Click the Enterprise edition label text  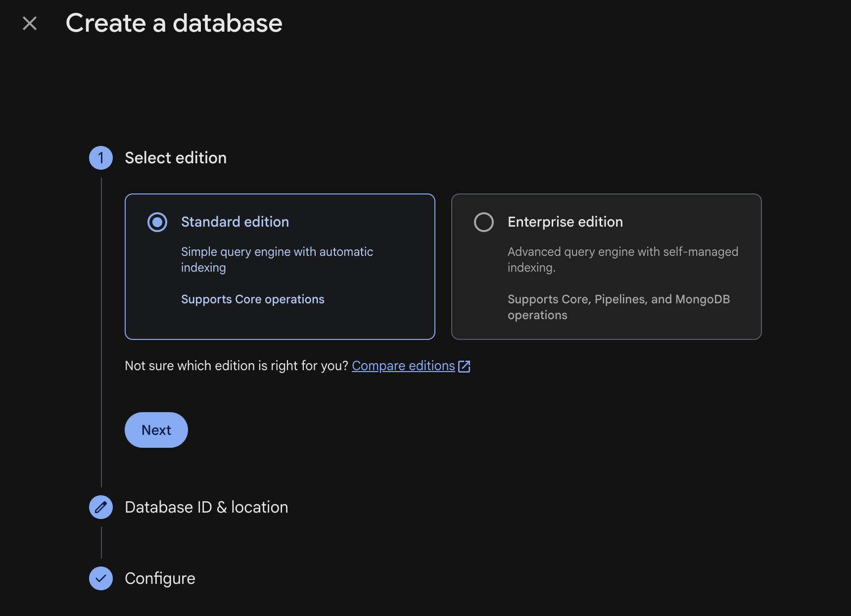(x=565, y=222)
